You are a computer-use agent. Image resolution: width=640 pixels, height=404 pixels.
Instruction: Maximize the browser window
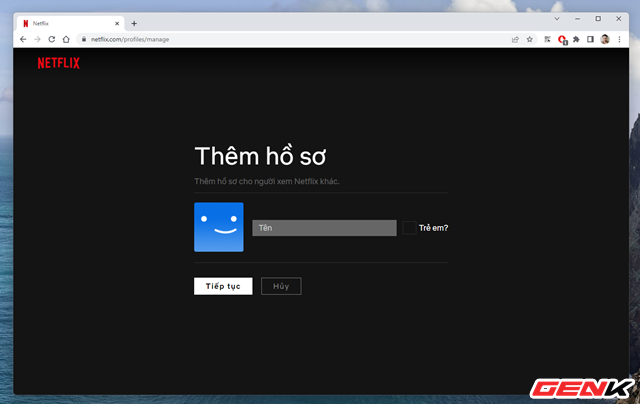click(598, 19)
